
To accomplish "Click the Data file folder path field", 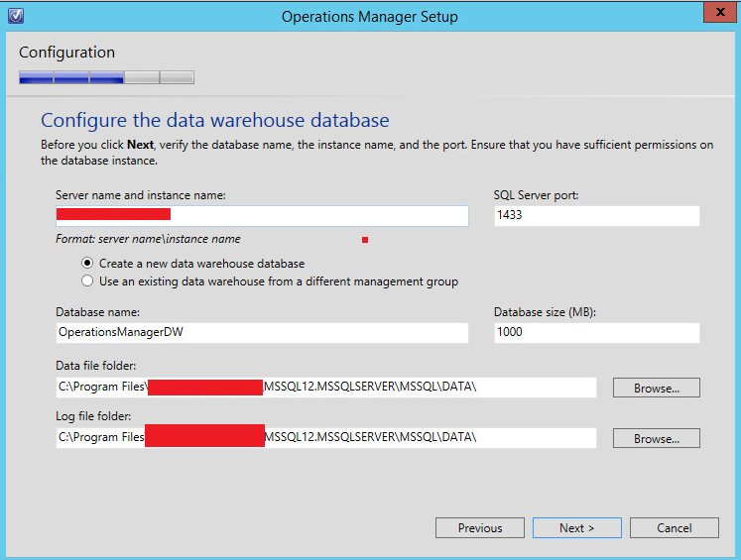I will coord(326,388).
